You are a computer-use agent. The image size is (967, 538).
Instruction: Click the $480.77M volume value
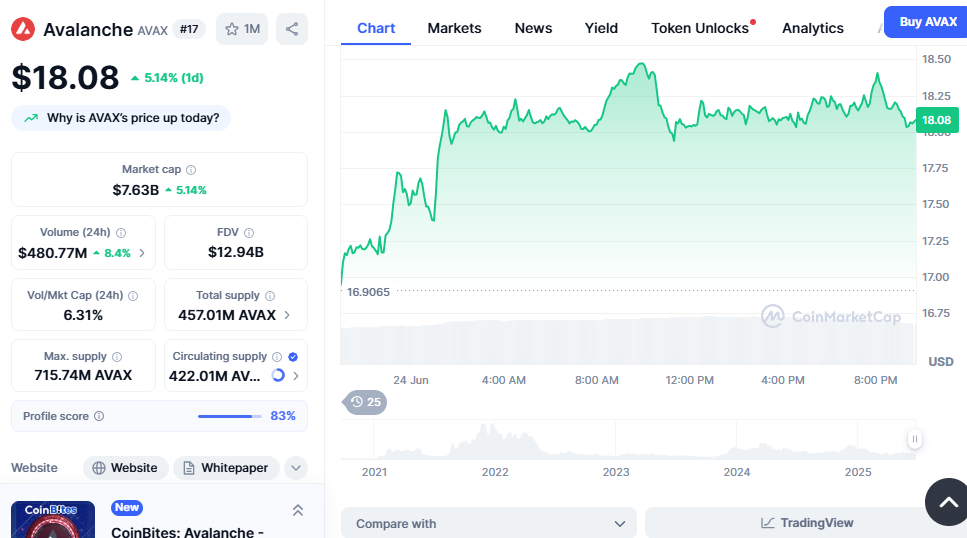52,253
